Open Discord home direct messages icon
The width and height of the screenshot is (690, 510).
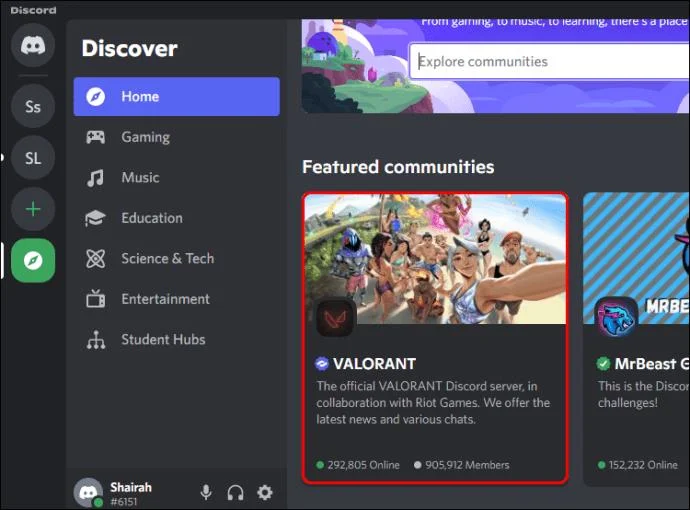33,45
